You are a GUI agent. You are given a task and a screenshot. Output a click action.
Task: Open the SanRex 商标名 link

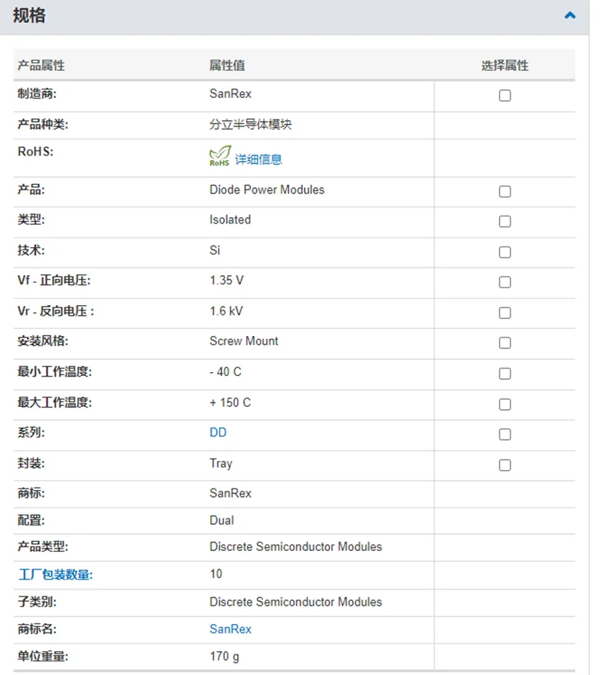[230, 630]
